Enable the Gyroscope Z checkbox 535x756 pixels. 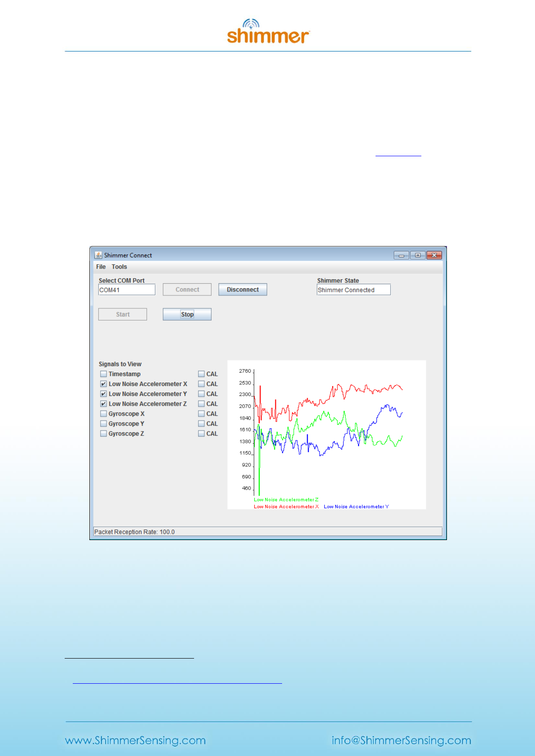point(103,434)
